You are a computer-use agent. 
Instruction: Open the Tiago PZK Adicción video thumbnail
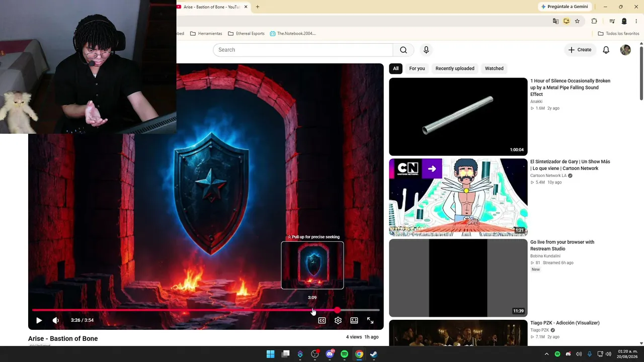(458, 333)
